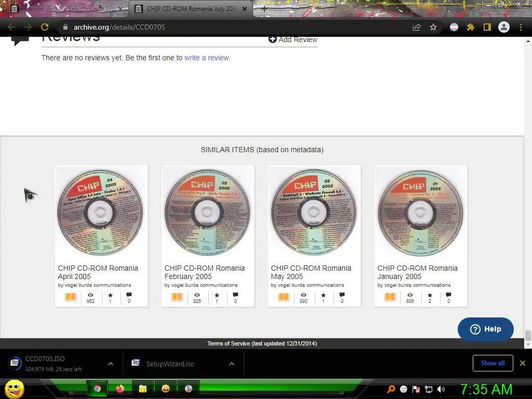The width and height of the screenshot is (532, 399).
Task: Bookmark this page with the star icon
Action: 433,27
